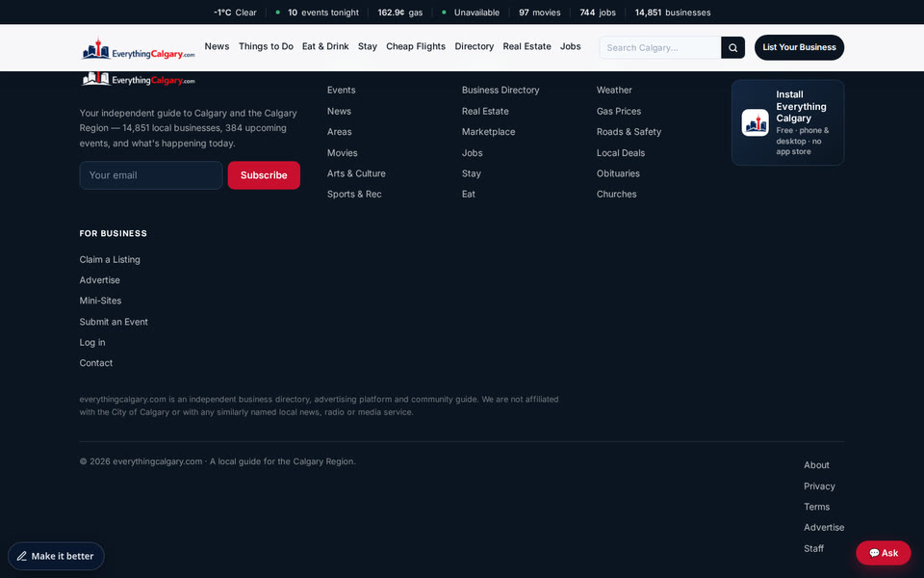The image size is (924, 578).
Task: Open the News menu in the header
Action: [217, 46]
